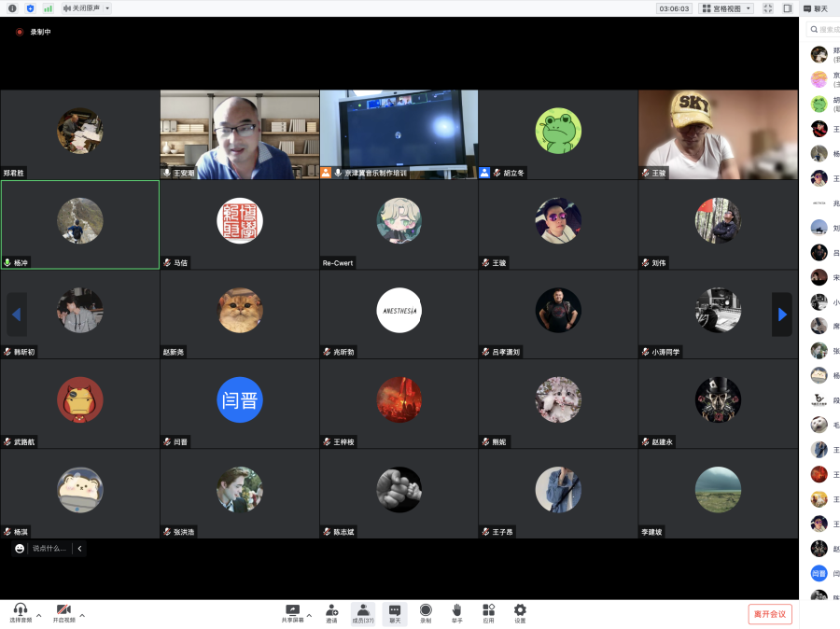Click the Re-Cwert participant tile
The height and width of the screenshot is (629, 840).
click(399, 225)
